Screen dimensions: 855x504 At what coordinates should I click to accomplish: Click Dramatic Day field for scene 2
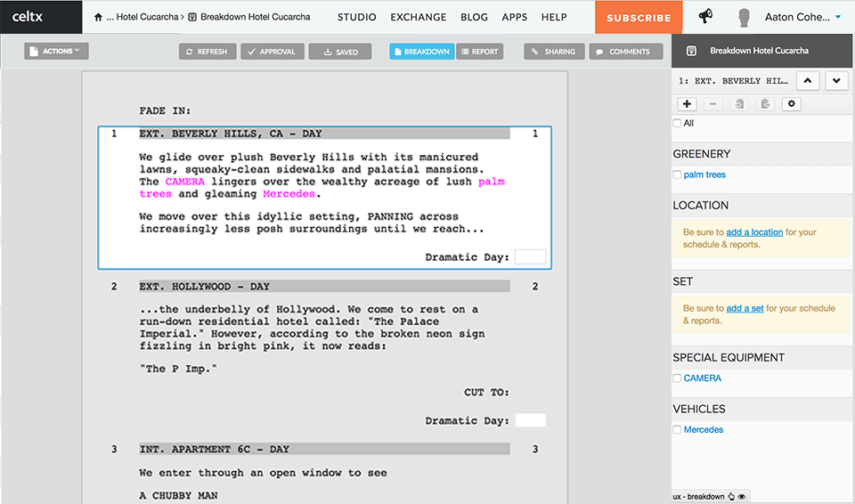click(530, 420)
